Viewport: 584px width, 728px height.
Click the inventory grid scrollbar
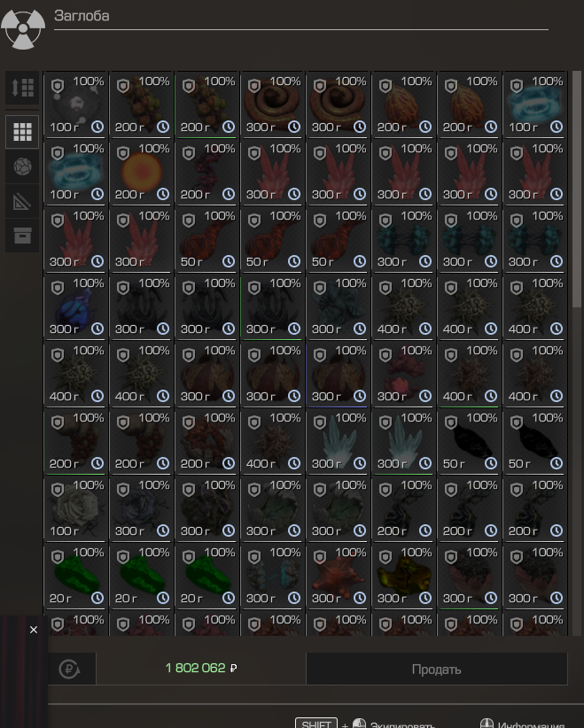tap(576, 190)
